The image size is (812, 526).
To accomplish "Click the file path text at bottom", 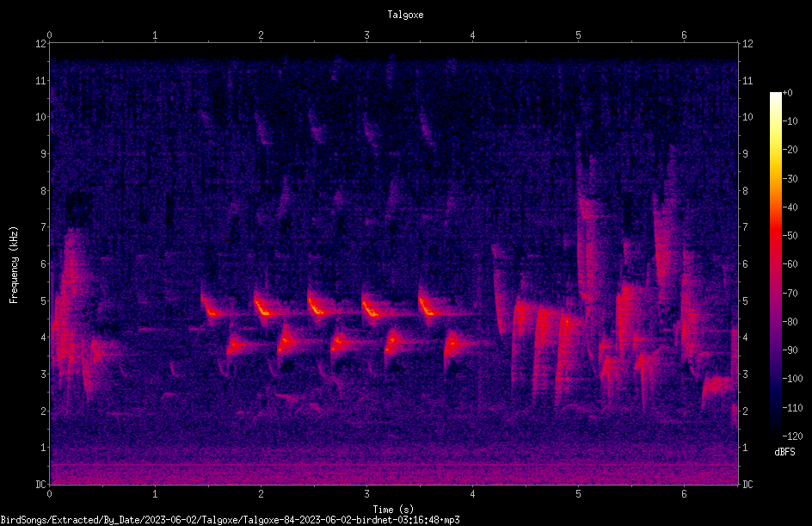I will click(x=230, y=520).
